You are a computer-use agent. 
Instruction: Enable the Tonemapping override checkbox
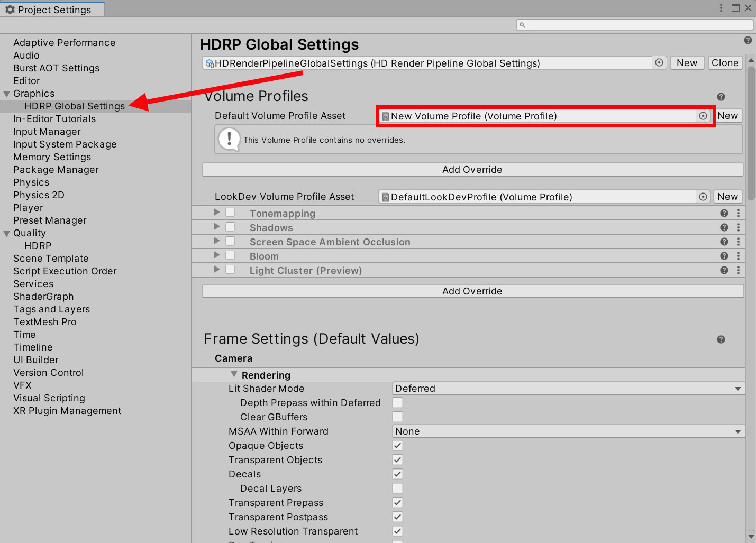point(231,213)
